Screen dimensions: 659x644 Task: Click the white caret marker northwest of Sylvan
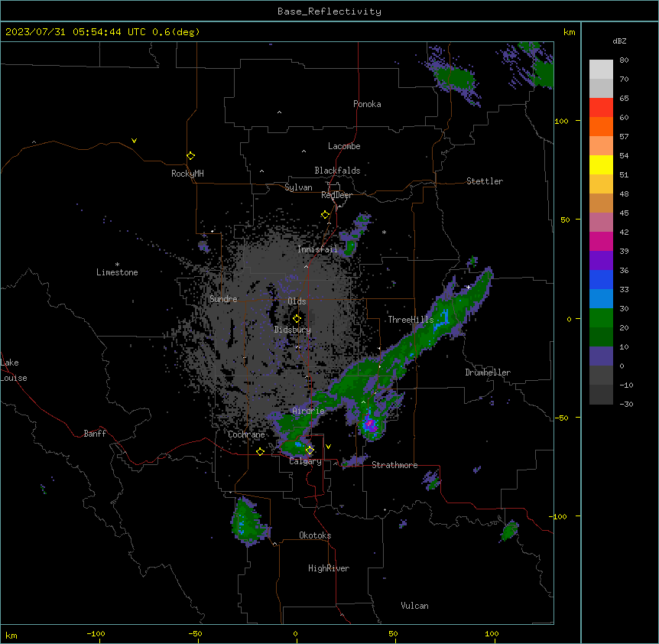pos(261,171)
